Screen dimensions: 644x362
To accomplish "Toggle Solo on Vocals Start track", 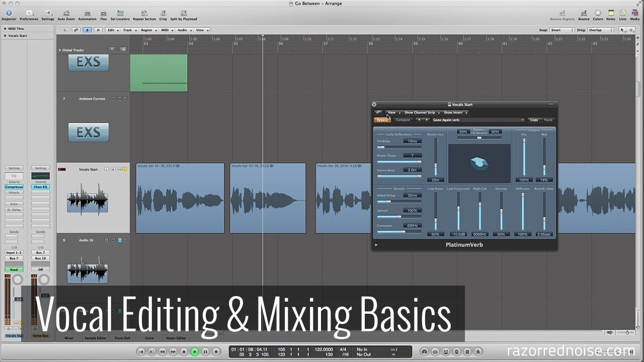I will [x=125, y=169].
